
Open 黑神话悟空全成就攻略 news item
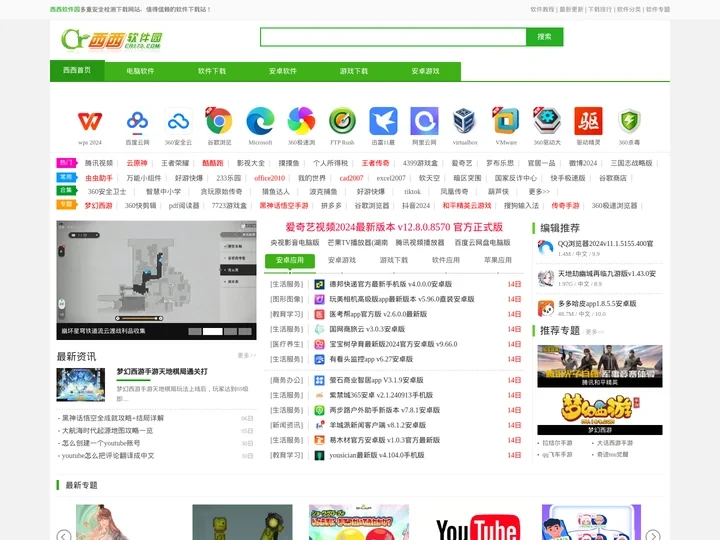tap(113, 418)
